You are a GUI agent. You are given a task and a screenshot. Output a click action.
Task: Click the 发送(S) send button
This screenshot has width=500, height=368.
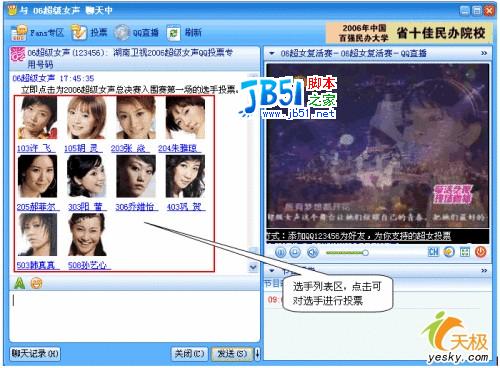pos(232,354)
